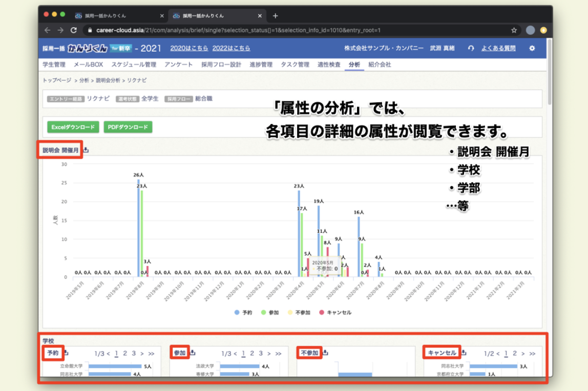Switch to the 採用フロー設計 tab

tap(221, 64)
